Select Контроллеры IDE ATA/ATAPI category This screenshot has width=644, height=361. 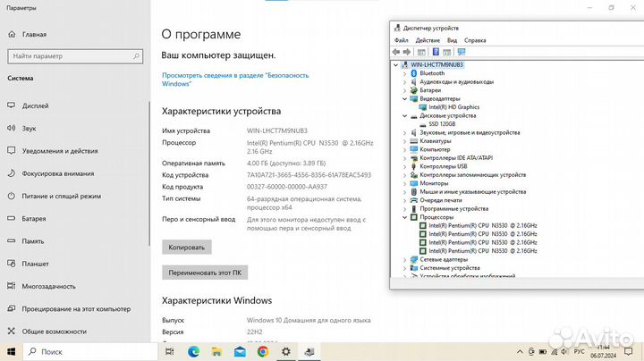(456, 158)
